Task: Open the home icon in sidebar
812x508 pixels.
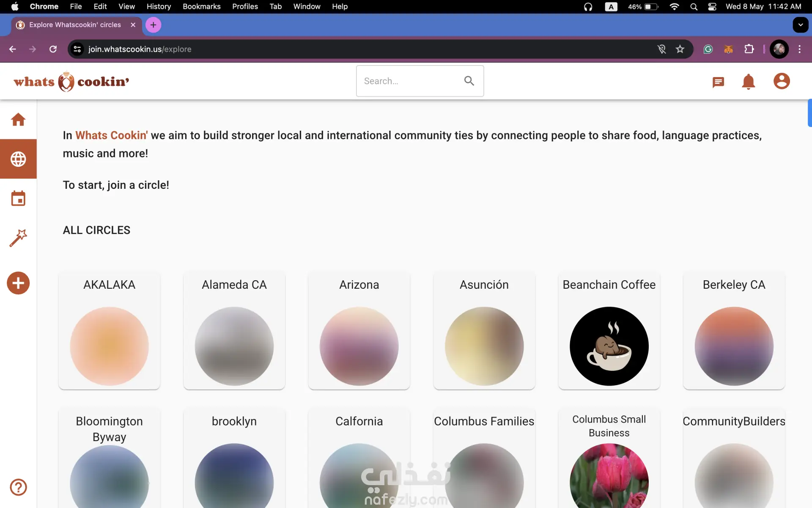Action: pyautogui.click(x=18, y=120)
